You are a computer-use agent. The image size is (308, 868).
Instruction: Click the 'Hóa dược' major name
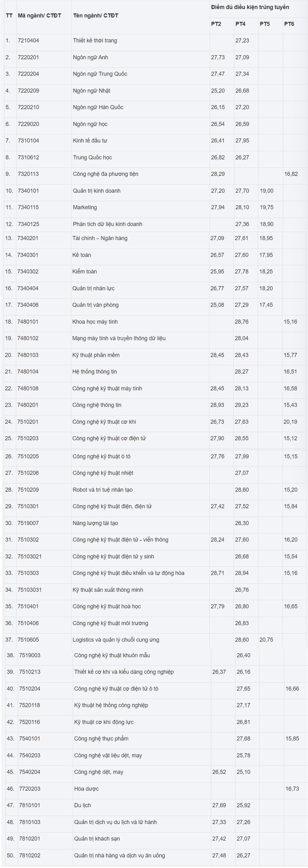86,788
